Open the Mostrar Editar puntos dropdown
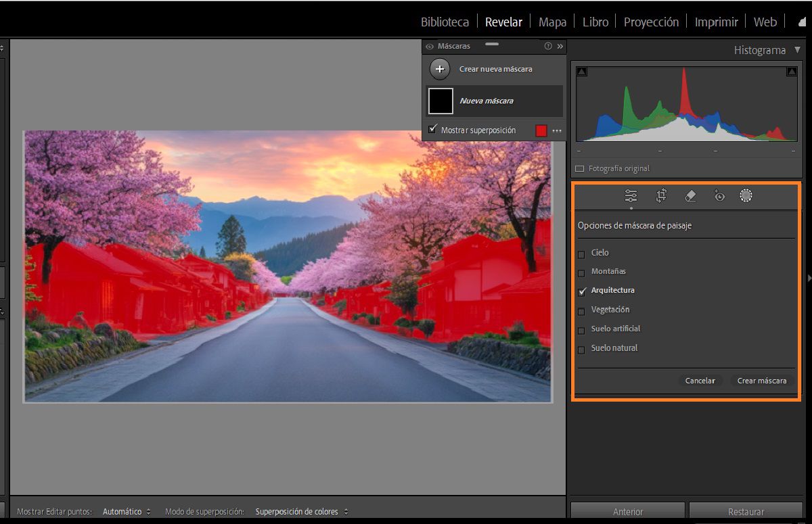Image resolution: width=812 pixels, height=524 pixels. (x=127, y=512)
